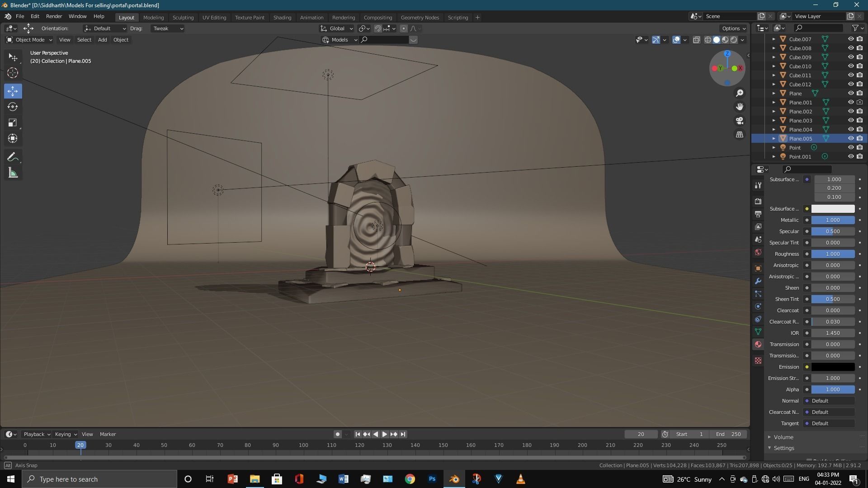Image resolution: width=868 pixels, height=488 pixels.
Task: Open the Material properties tab
Action: click(758, 344)
